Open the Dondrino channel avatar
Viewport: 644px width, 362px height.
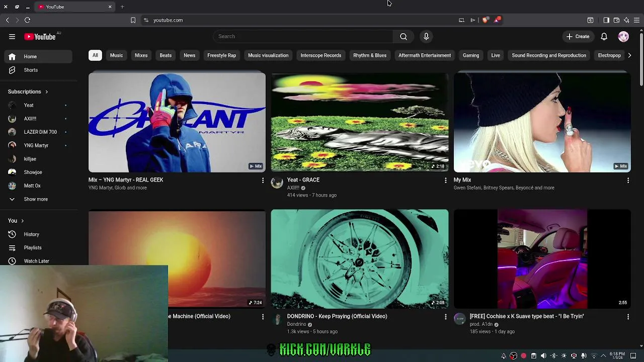point(277,318)
